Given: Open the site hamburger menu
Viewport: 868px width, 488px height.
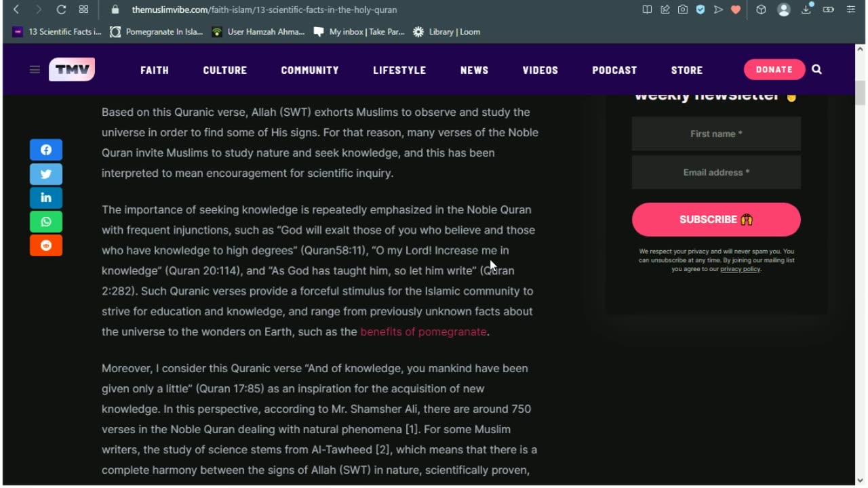Looking at the screenshot, I should (x=35, y=69).
